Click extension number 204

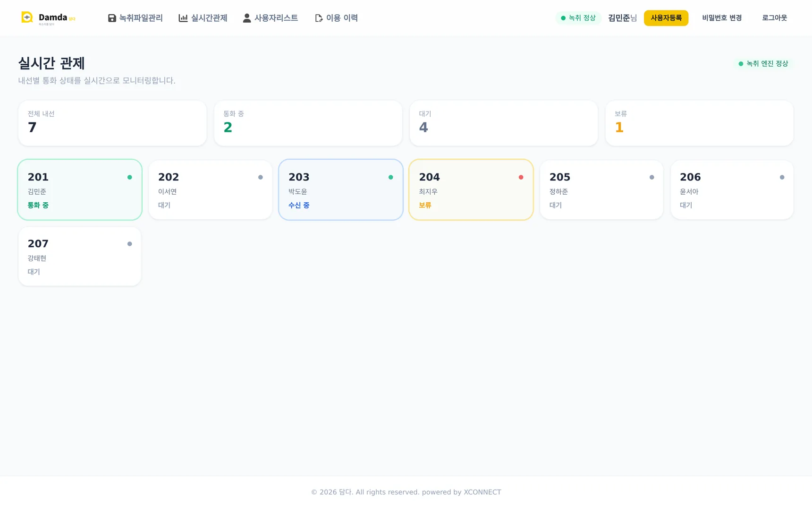click(x=429, y=177)
